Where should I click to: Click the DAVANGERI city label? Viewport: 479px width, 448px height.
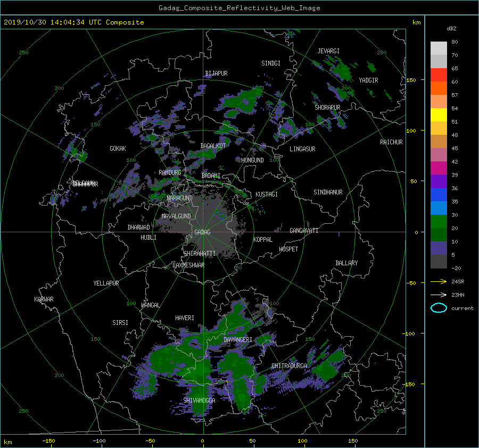(238, 340)
